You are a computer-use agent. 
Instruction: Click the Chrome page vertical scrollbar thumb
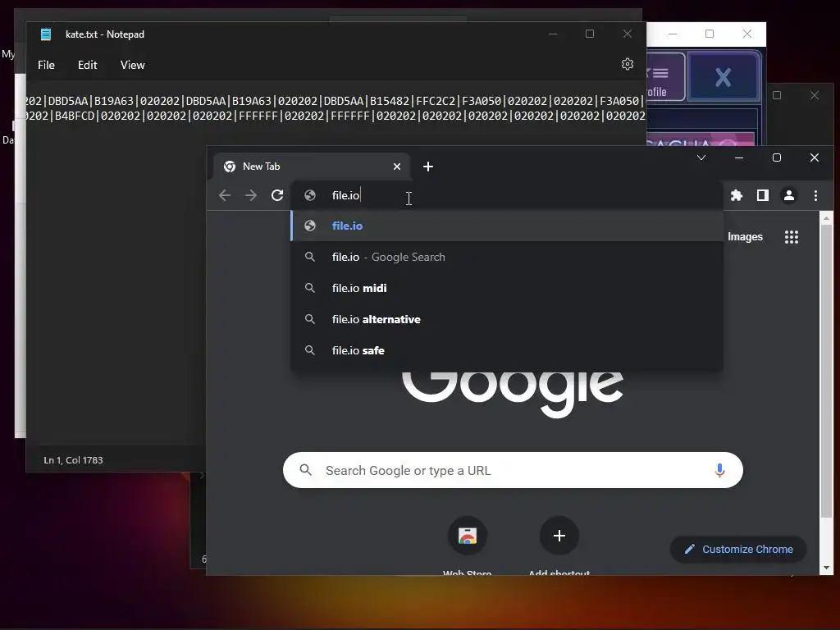pos(827,371)
